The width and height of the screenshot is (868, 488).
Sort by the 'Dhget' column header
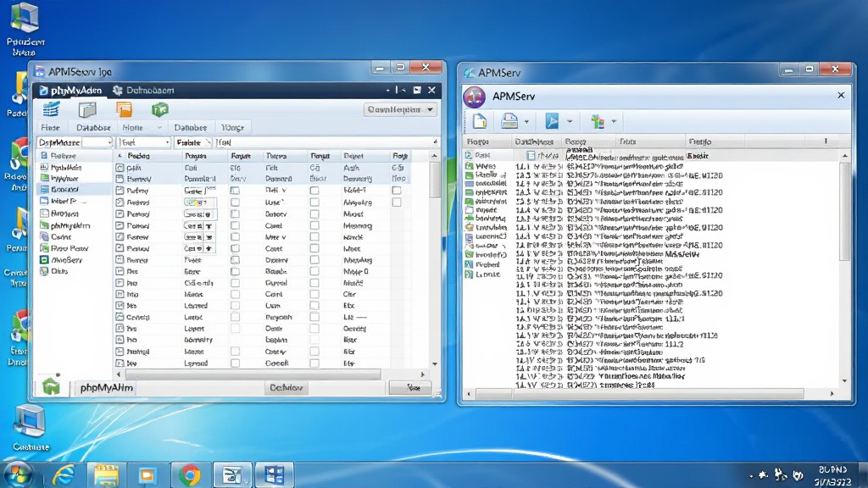(x=353, y=156)
